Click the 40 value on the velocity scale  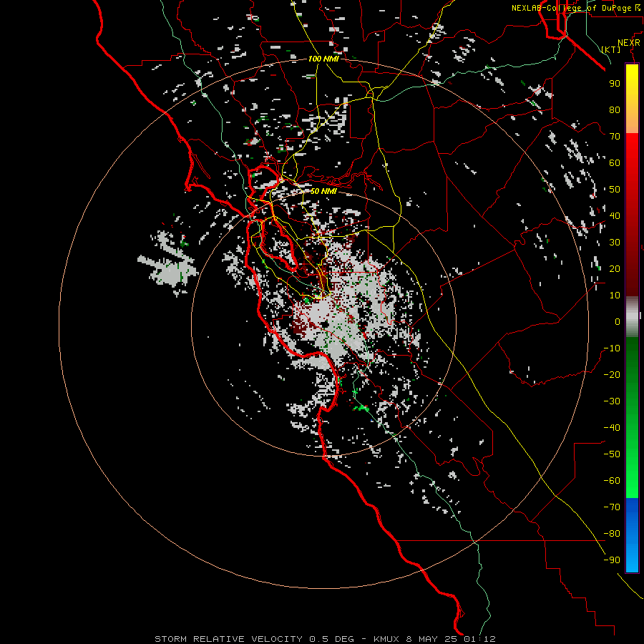coord(615,215)
